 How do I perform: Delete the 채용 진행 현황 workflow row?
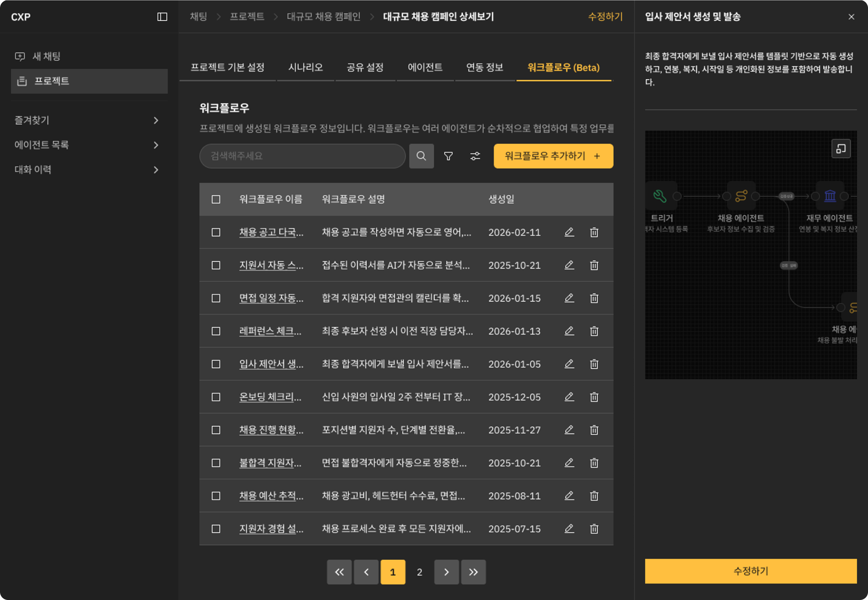click(594, 430)
